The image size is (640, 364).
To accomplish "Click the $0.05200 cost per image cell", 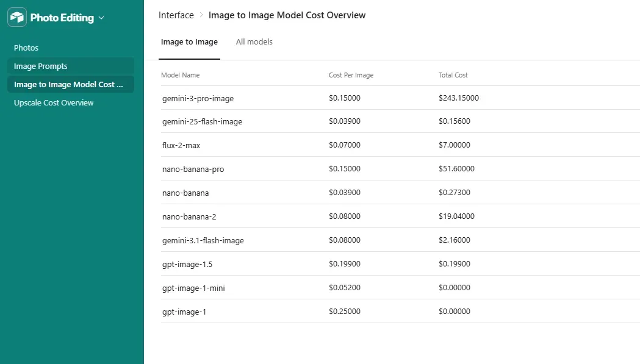I will pyautogui.click(x=345, y=288).
